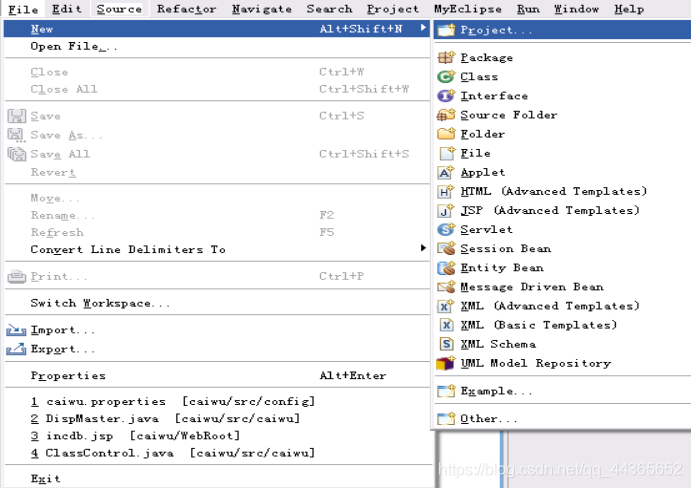Click the green Class icon
The height and width of the screenshot is (488, 692).
(x=446, y=77)
